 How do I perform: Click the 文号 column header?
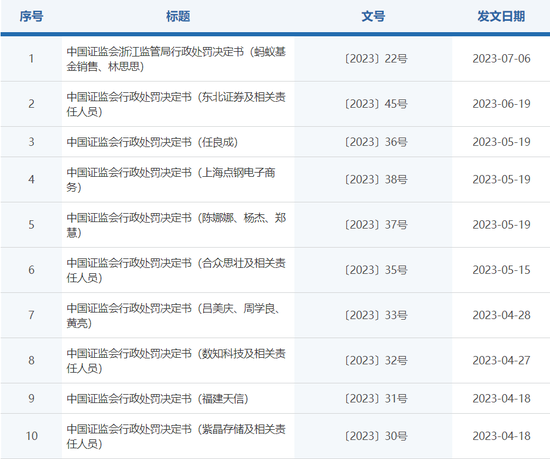pos(373,16)
